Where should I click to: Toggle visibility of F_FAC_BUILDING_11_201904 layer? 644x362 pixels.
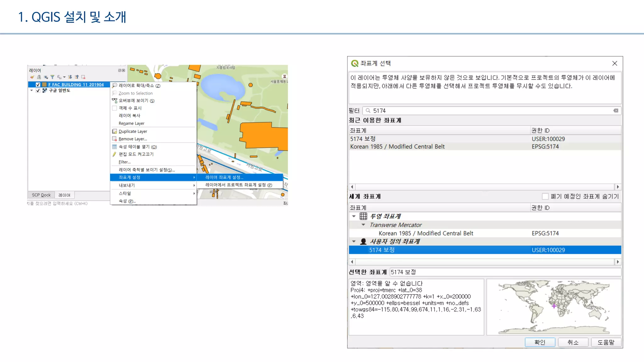point(38,85)
